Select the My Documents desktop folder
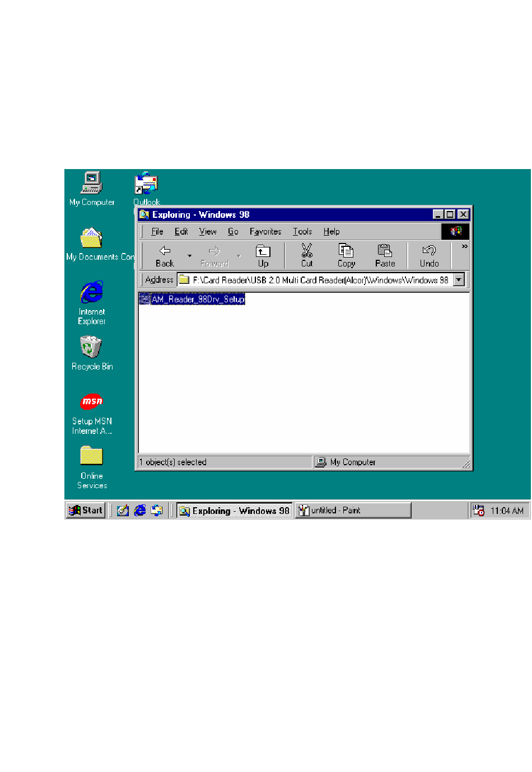The image size is (532, 772). coord(92,244)
